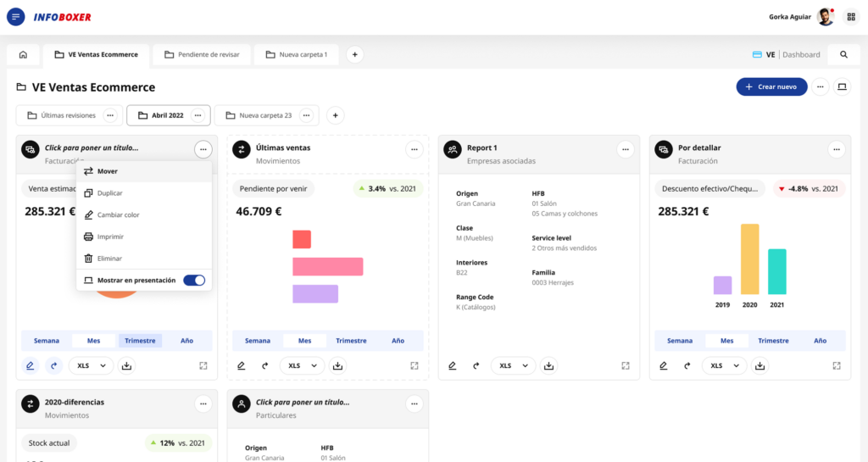
Task: Open the apps grid icon
Action: 851,17
